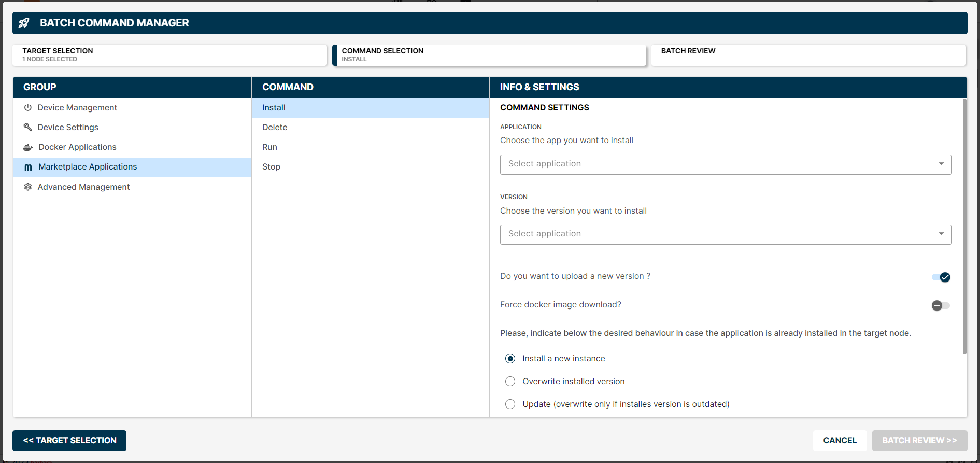Image resolution: width=980 pixels, height=463 pixels.
Task: Switch to the Target Selection step tab
Action: point(169,55)
